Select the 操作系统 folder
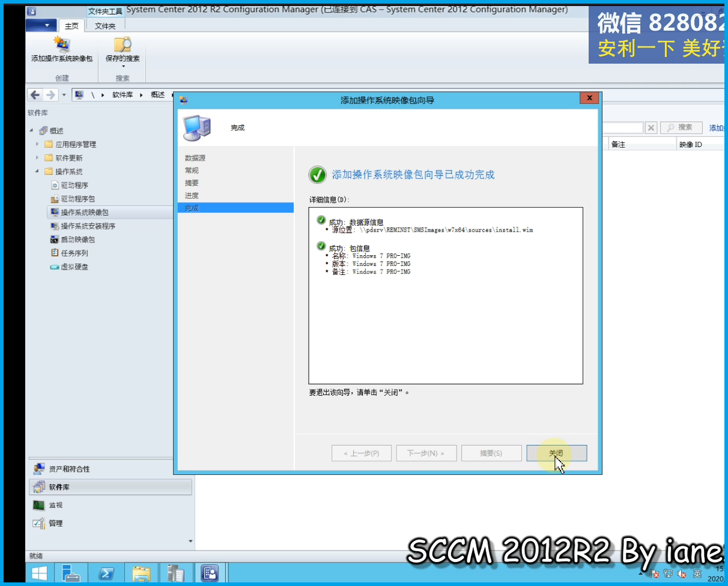This screenshot has width=728, height=586. [69, 172]
